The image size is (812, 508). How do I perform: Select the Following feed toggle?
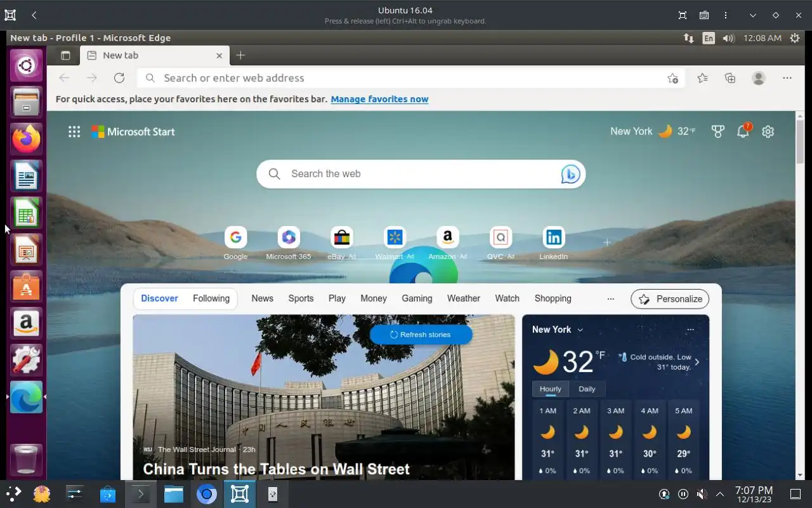211,298
